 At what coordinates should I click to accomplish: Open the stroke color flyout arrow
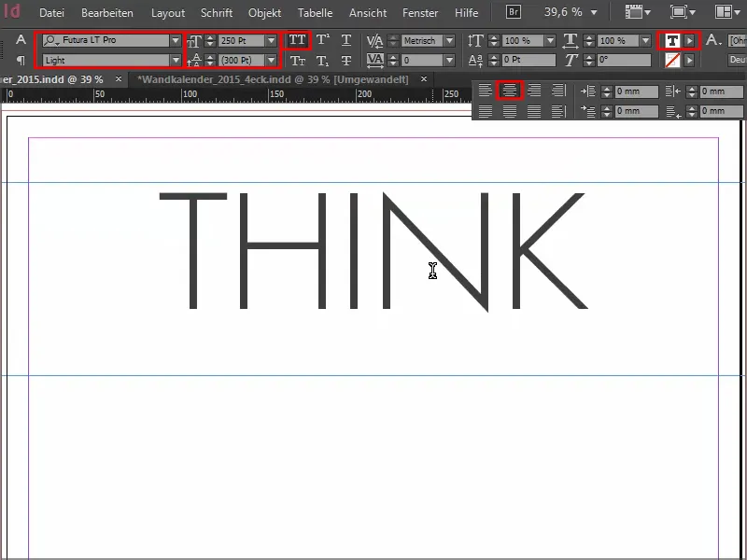(689, 61)
